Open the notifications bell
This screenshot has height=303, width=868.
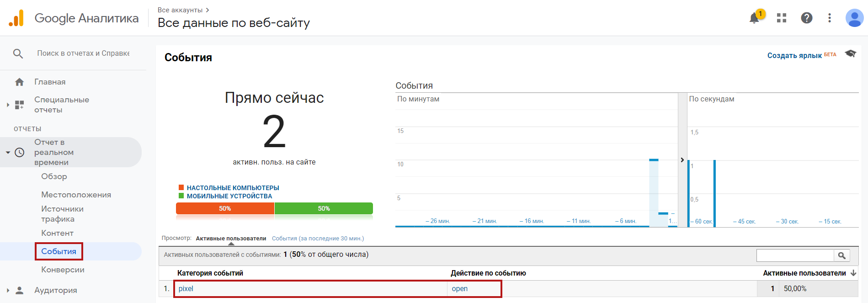coord(754,18)
